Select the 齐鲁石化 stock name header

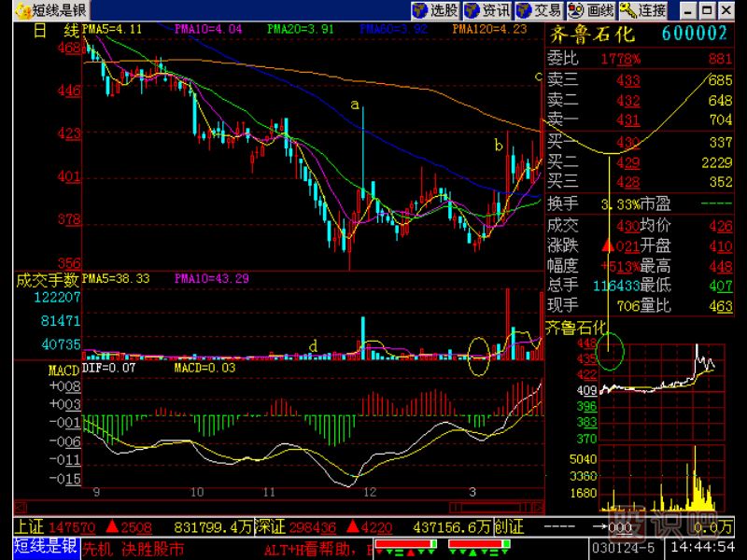click(x=591, y=35)
